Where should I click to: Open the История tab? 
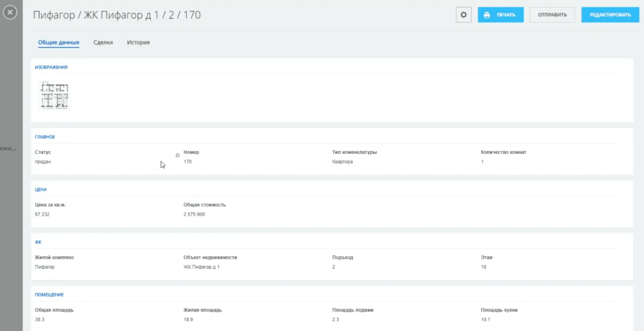tap(138, 42)
